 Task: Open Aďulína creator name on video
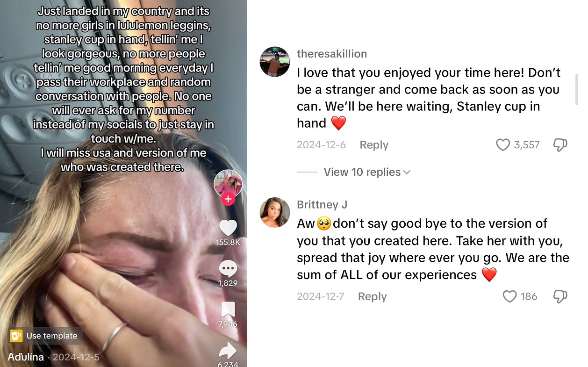(x=26, y=357)
